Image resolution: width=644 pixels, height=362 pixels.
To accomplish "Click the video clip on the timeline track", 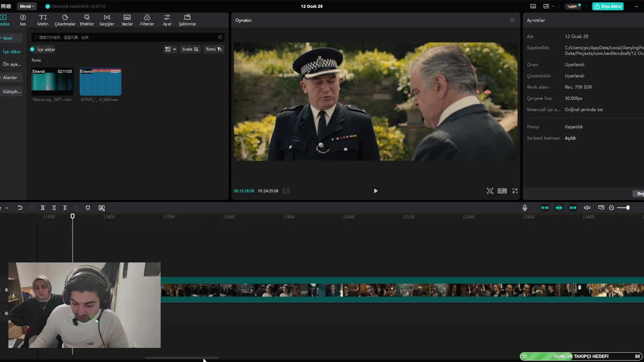I will click(x=402, y=290).
